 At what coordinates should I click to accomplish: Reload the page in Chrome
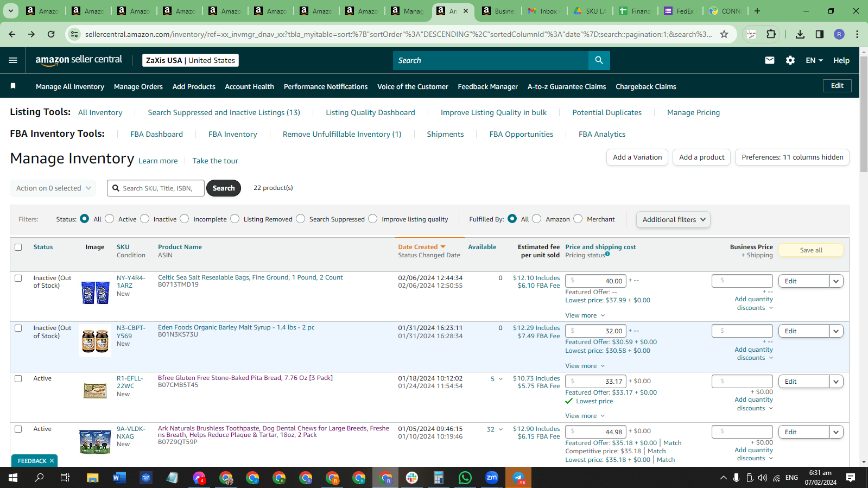[51, 34]
